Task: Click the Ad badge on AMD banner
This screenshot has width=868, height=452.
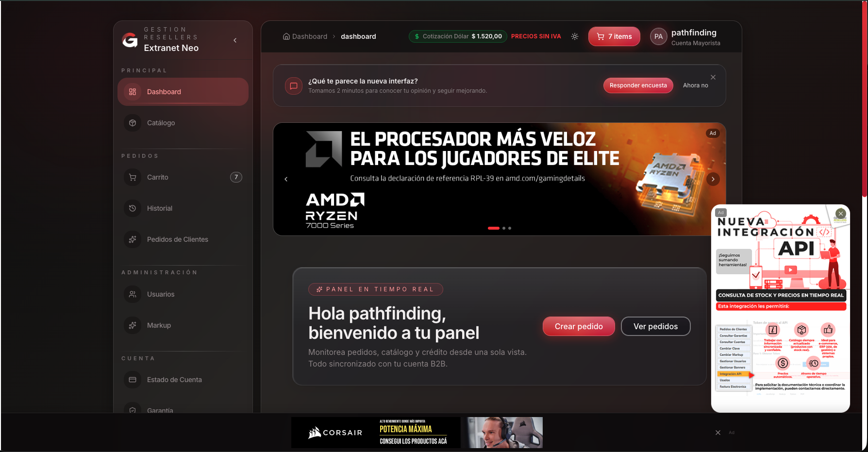Action: click(713, 133)
